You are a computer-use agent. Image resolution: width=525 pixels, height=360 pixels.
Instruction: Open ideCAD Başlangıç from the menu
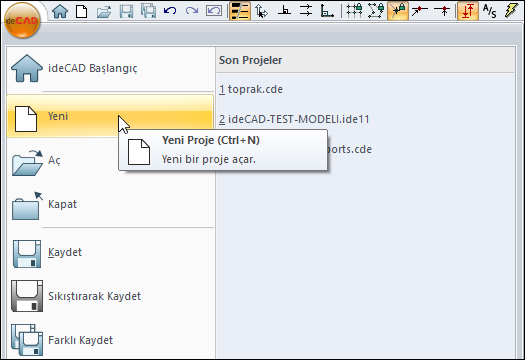pyautogui.click(x=110, y=68)
